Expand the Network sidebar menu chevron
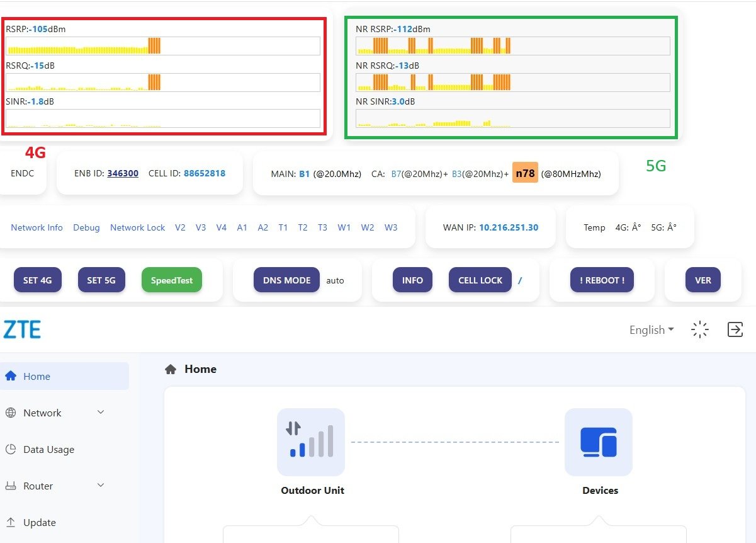This screenshot has width=756, height=543. [x=101, y=413]
